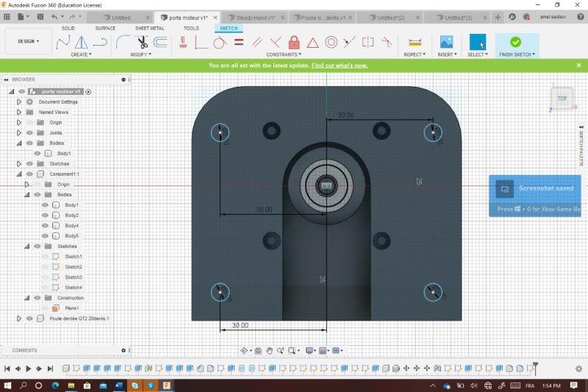Click the Select tool icon

click(x=477, y=42)
